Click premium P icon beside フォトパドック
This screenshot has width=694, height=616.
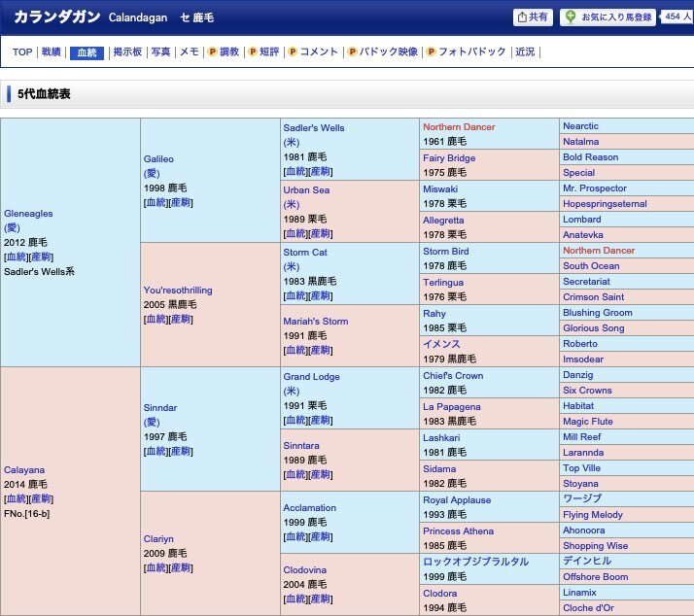(431, 52)
